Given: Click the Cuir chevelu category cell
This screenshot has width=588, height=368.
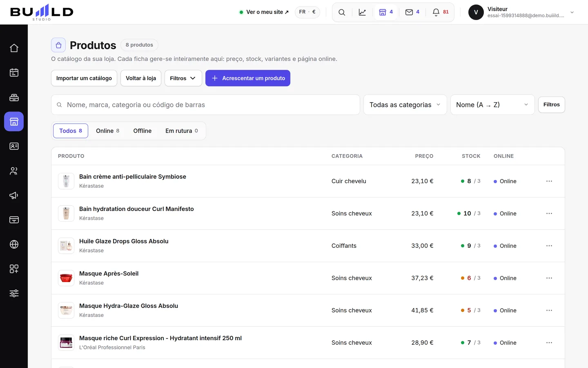Looking at the screenshot, I should [x=349, y=181].
